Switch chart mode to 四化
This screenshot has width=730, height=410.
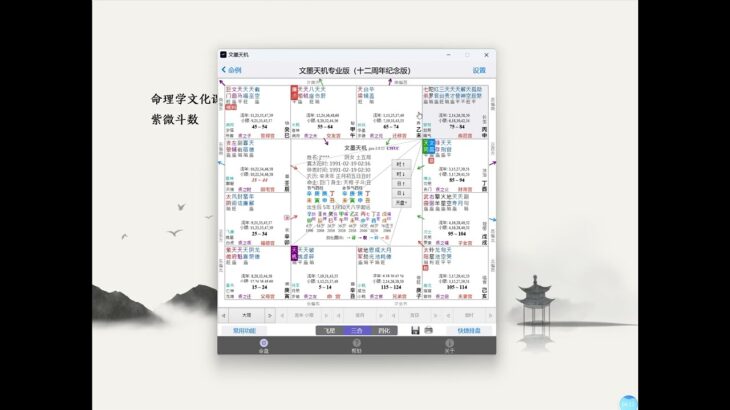384,330
